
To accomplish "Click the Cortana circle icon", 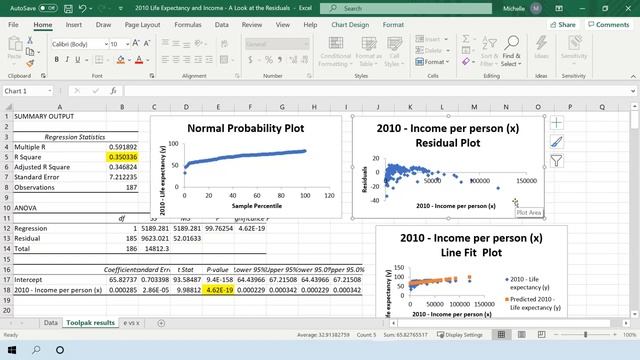I will [x=60, y=350].
